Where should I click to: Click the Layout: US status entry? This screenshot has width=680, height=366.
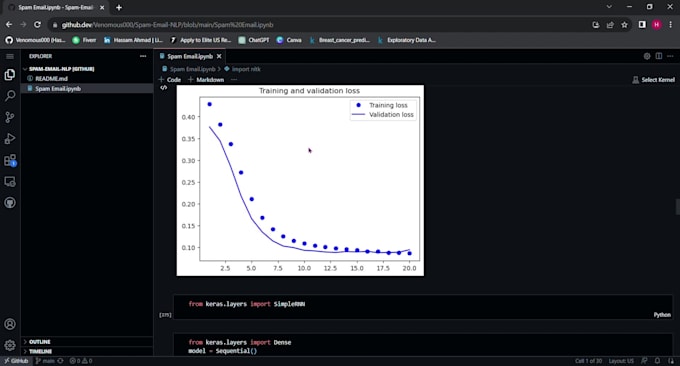(621, 361)
